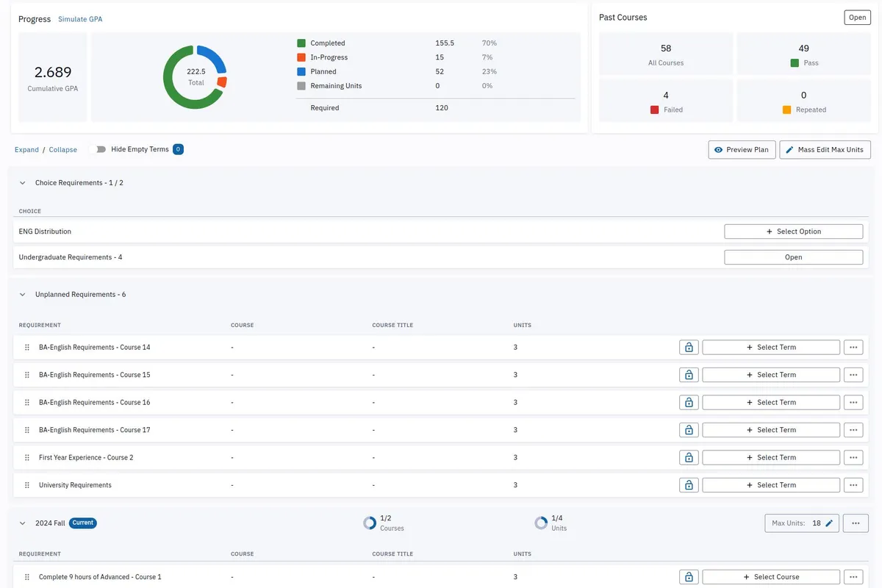Screen dimensions: 882x588
Task: Toggle Hide Empty Terms switch
Action: pyautogui.click(x=98, y=149)
